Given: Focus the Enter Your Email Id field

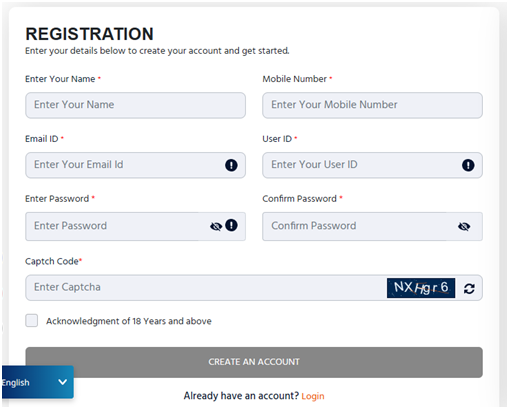Looking at the screenshot, I should [135, 165].
